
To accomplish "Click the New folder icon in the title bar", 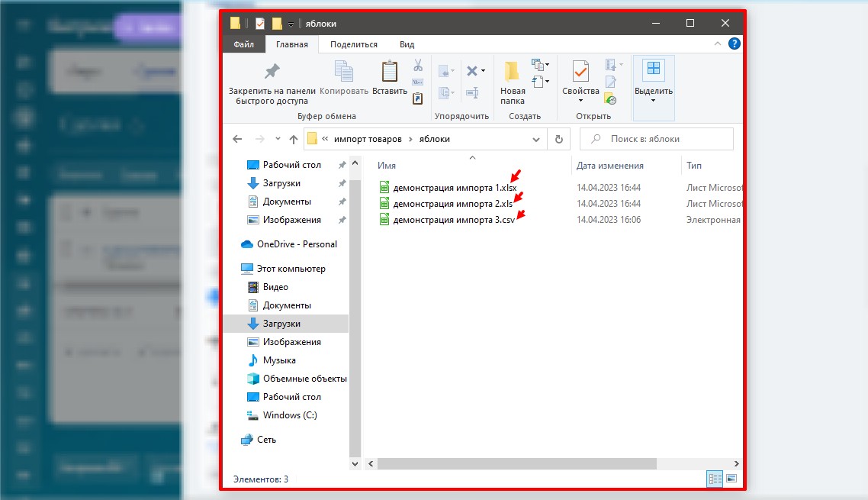I will coord(277,23).
